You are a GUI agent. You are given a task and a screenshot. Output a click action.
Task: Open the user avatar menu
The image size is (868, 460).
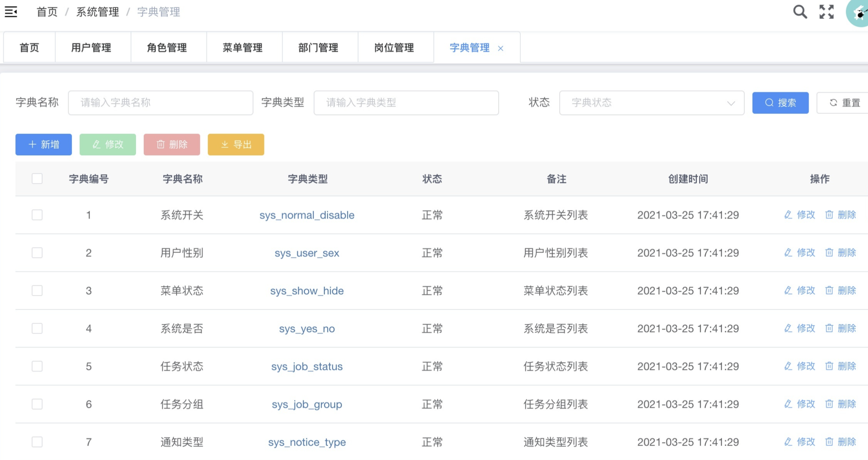[858, 13]
